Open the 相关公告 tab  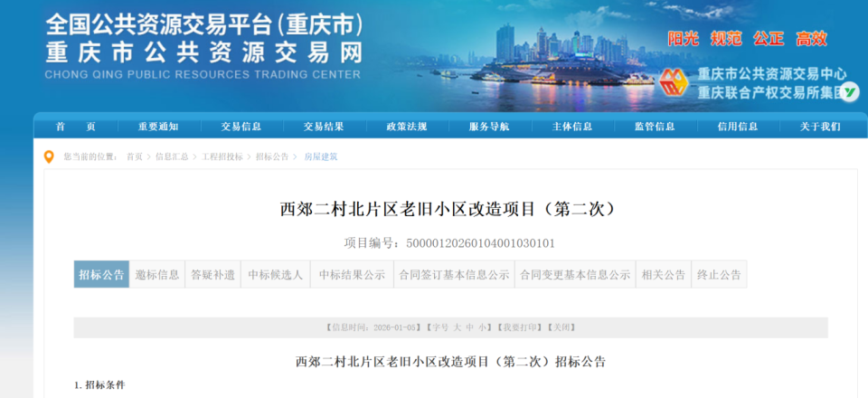click(x=664, y=275)
